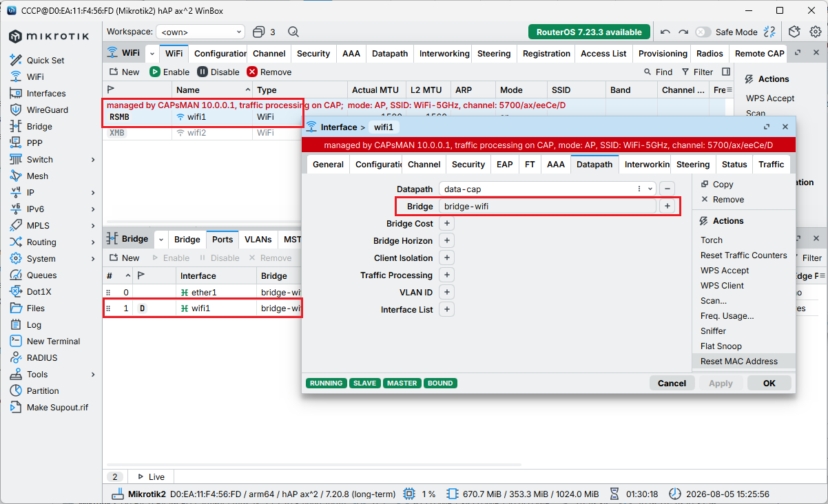Expand Client Isolation field with plus
Image resolution: width=828 pixels, height=504 pixels.
(x=446, y=258)
